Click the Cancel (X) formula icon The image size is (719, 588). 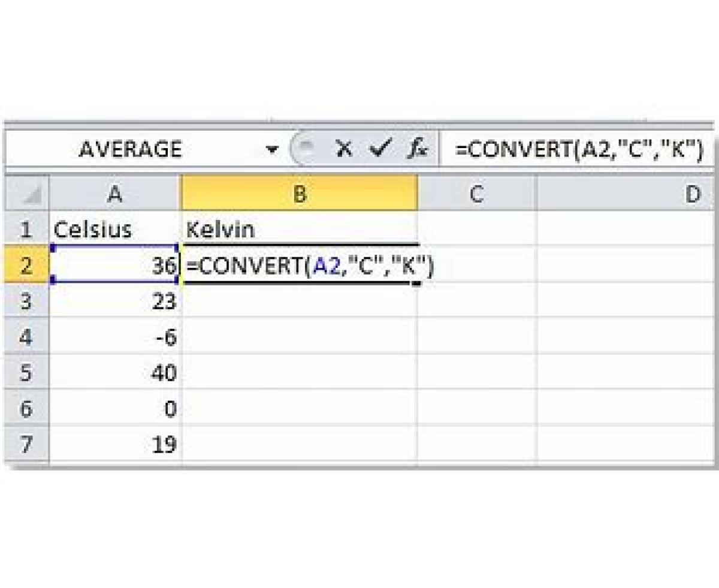click(344, 149)
